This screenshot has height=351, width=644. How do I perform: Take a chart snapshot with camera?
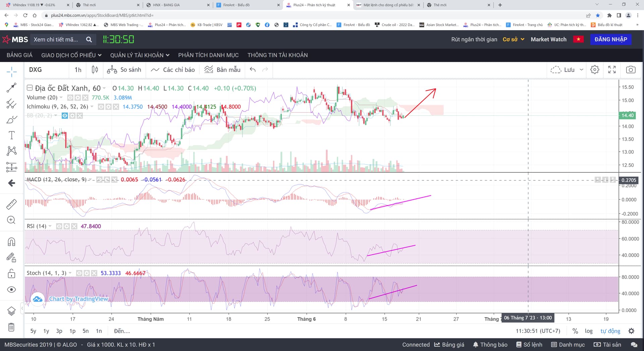point(631,70)
